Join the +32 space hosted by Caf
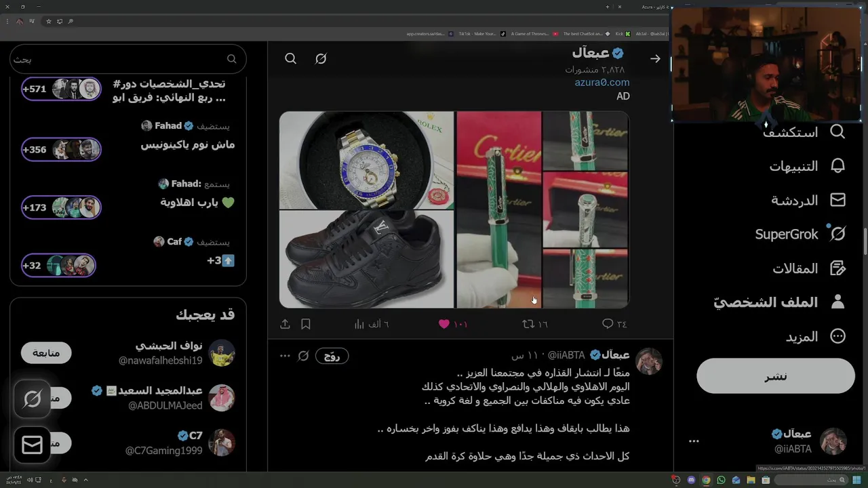868x488 pixels. point(58,265)
